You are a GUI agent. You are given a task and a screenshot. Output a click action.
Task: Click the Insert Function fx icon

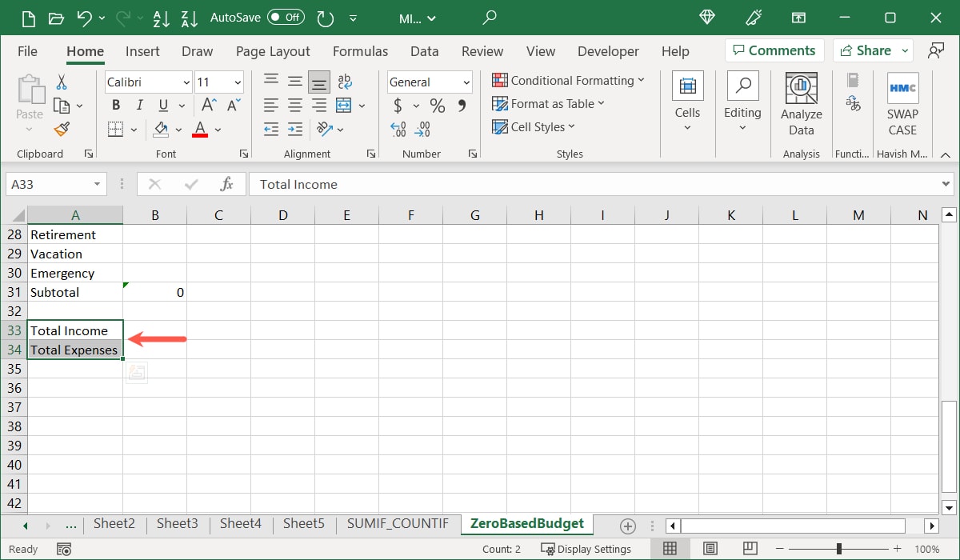226,184
